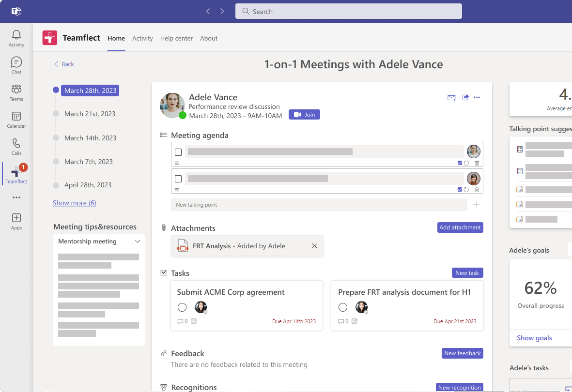Open the email envelope icon for this meeting
572x392 pixels.
tap(451, 97)
